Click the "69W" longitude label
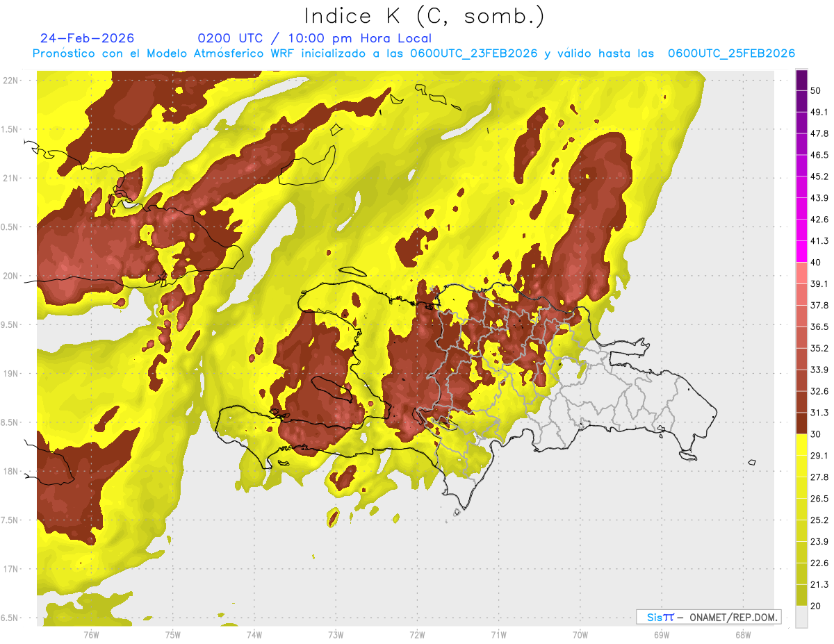This screenshot has width=834, height=644. click(x=661, y=634)
